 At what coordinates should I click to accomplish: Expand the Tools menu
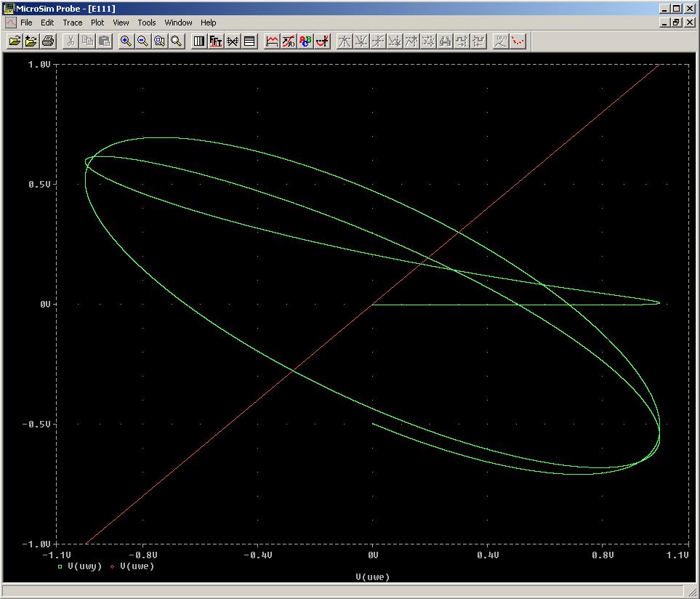tap(147, 23)
